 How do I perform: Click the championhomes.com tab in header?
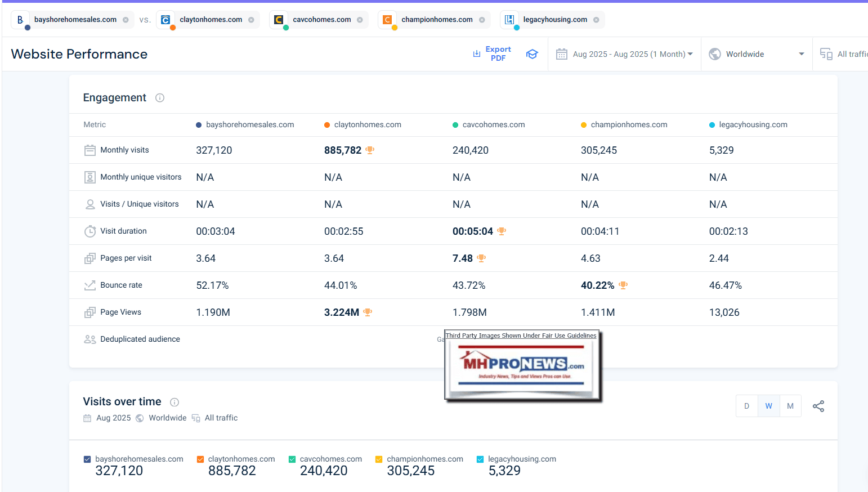point(437,20)
